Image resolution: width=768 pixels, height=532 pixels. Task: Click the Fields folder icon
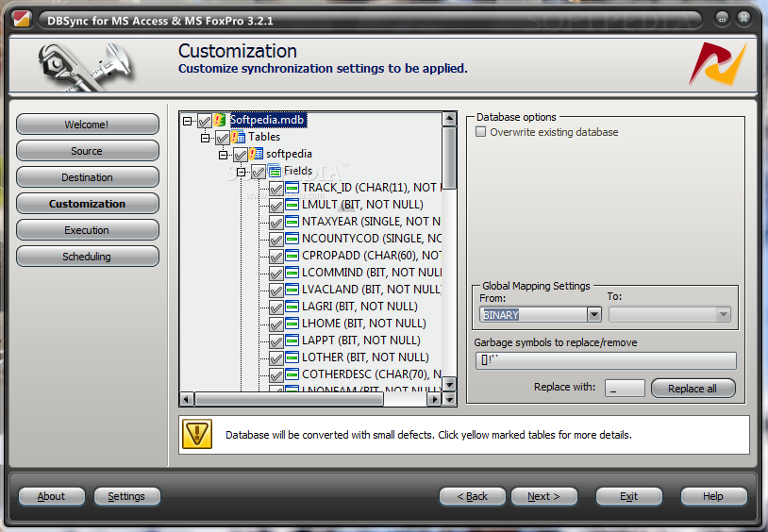[275, 171]
